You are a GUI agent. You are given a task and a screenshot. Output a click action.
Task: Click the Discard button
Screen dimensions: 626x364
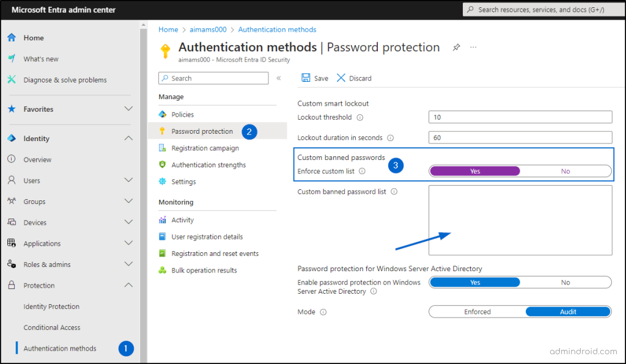click(354, 78)
